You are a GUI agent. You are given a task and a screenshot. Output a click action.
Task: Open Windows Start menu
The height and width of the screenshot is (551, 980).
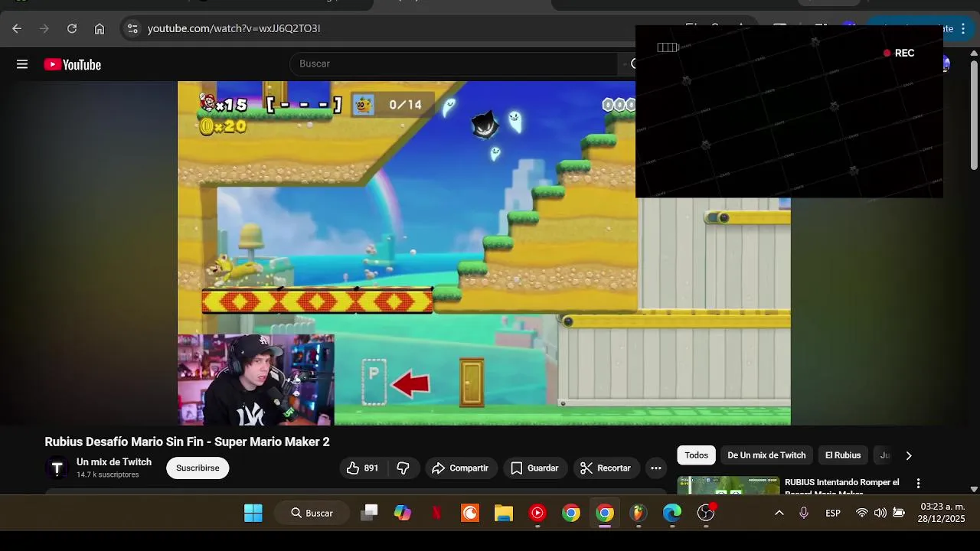253,513
